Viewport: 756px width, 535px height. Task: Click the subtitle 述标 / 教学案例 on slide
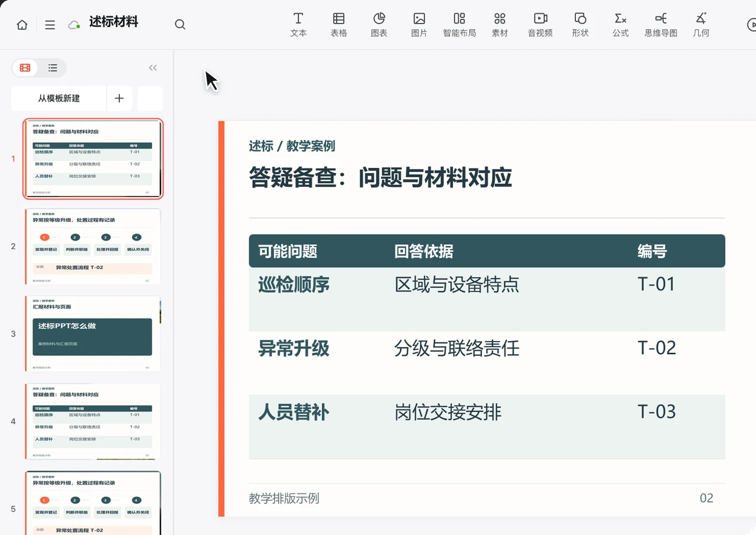coord(292,146)
